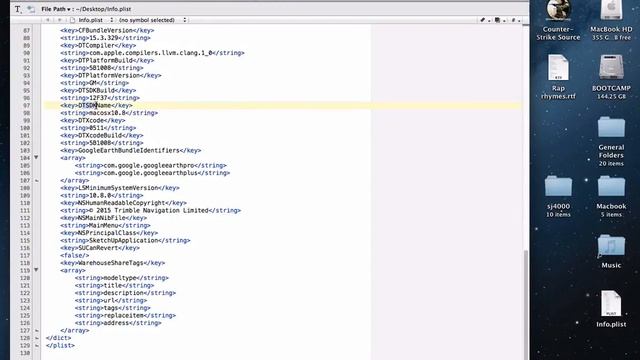Click the DTXcode key line
This screenshot has width=640, height=360.
pyautogui.click(x=93, y=120)
